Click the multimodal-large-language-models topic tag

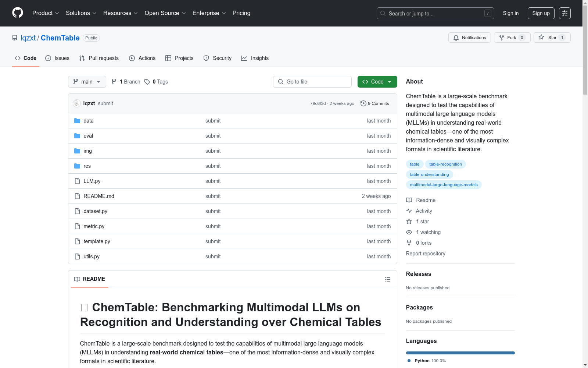444,185
